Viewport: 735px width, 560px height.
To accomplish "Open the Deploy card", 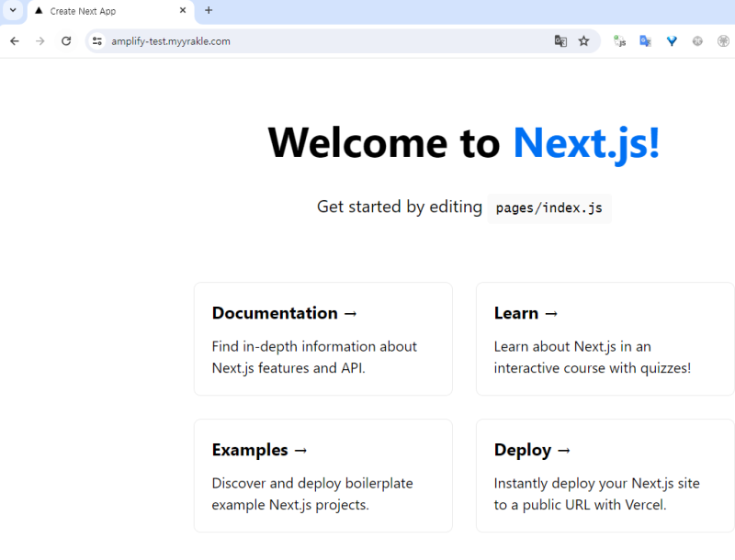I will pyautogui.click(x=605, y=476).
